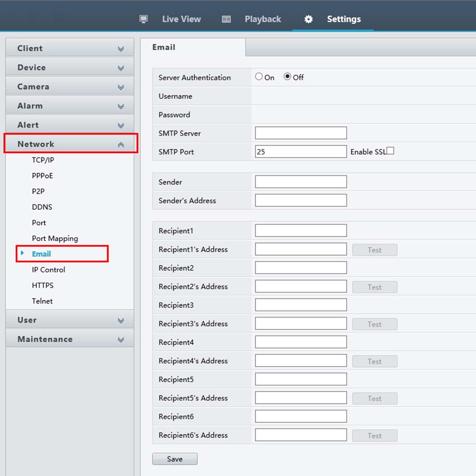The height and width of the screenshot is (476, 476).
Task: Open the DDNS settings page
Action: point(42,207)
